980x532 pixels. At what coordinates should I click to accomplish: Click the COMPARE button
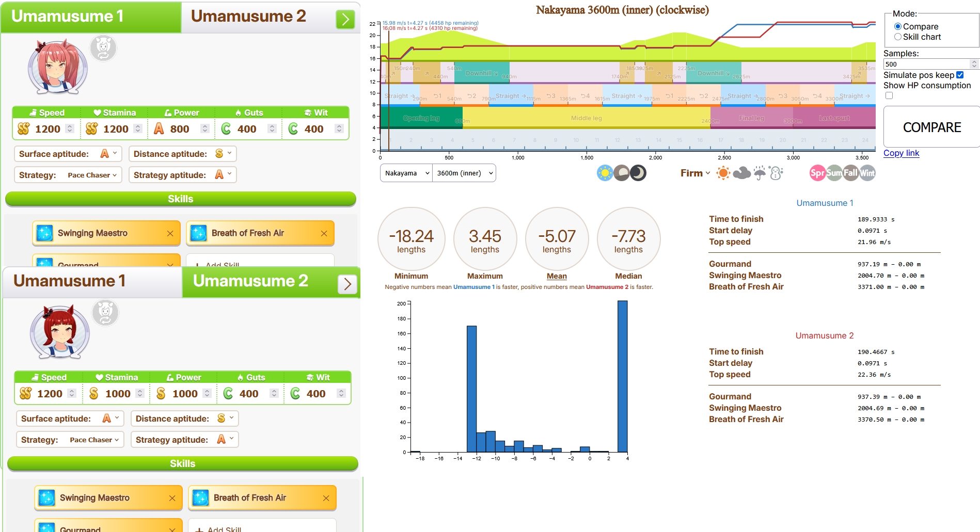coord(931,127)
